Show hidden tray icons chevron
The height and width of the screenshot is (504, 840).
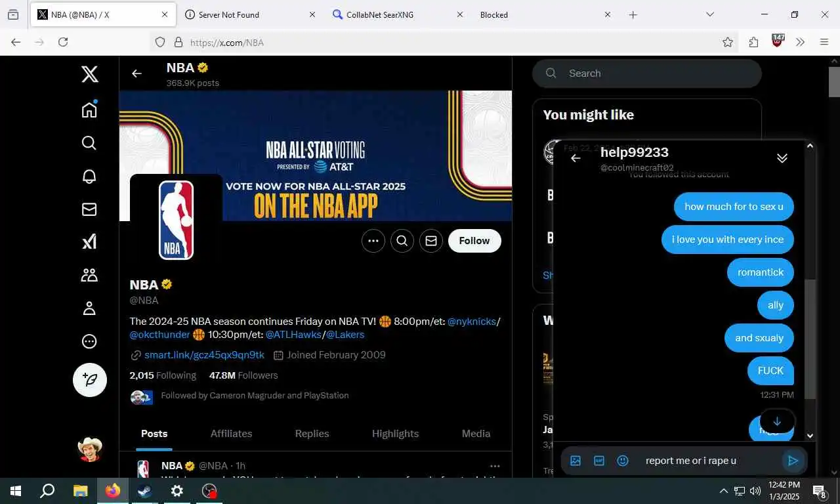coord(724,491)
